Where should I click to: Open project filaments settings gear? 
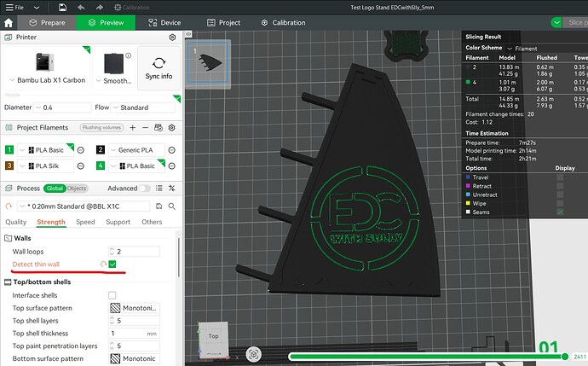click(172, 128)
